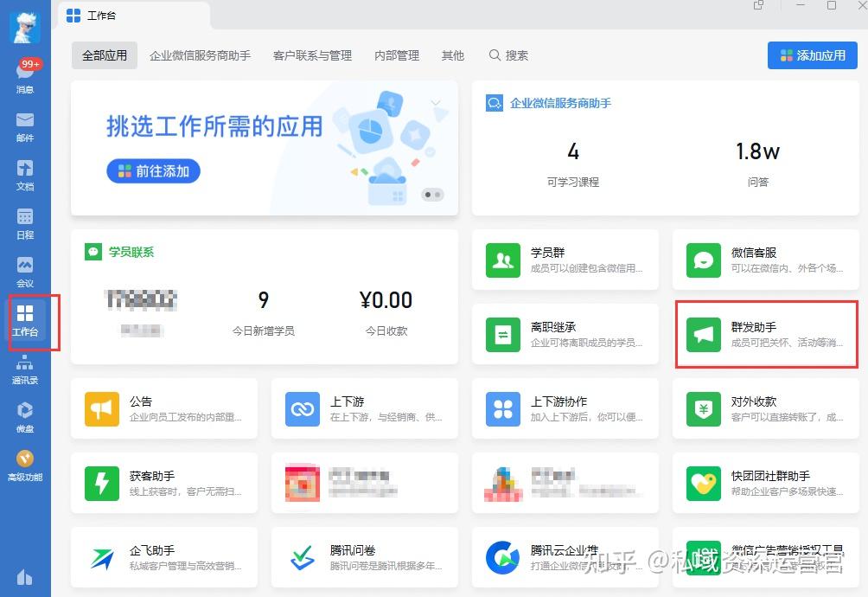The image size is (868, 597).
Task: Click the 获客助手 description text
Action: click(186, 491)
